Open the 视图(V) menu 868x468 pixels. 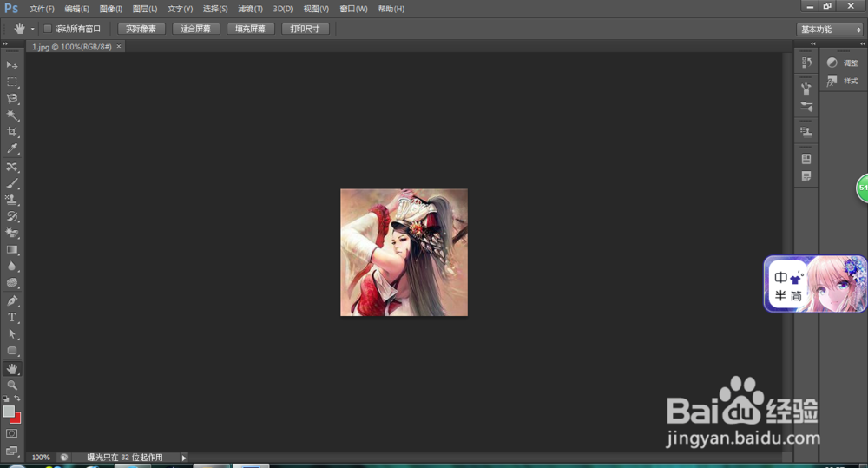(316, 9)
